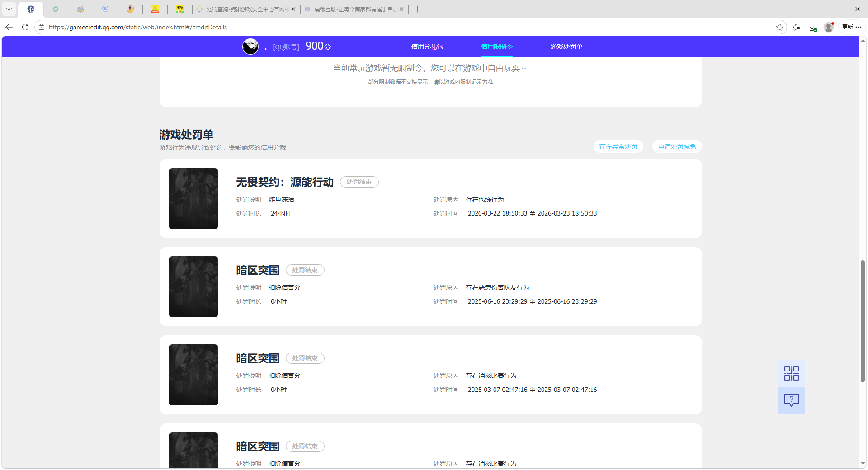Open a new browser tab
Screen dimensions: 868x470
click(x=418, y=9)
